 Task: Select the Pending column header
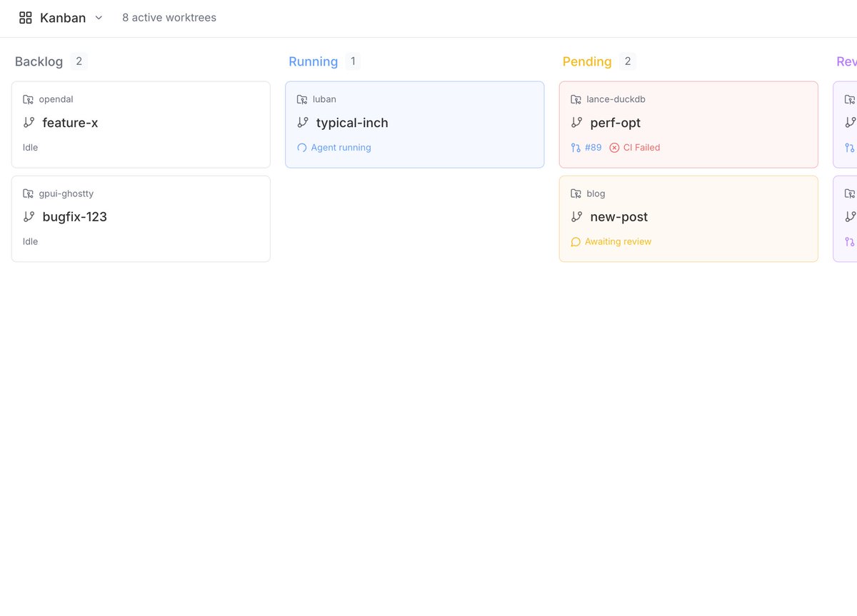(x=587, y=61)
